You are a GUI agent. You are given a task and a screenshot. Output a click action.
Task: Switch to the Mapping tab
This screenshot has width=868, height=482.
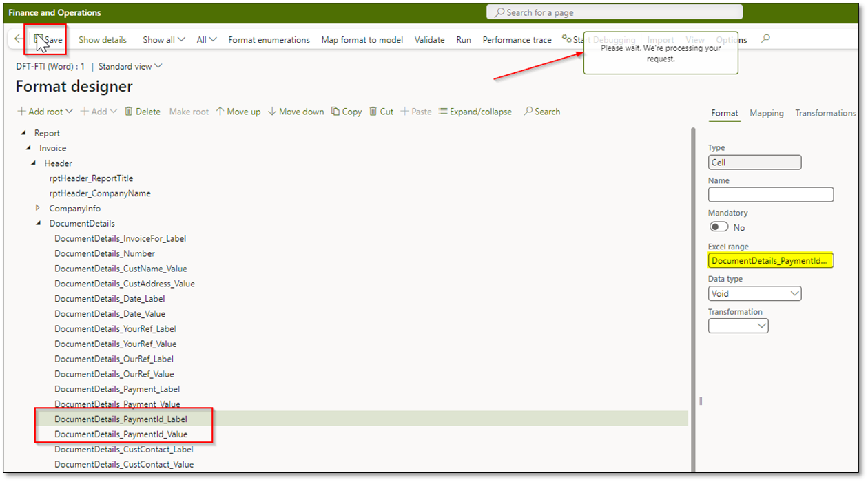point(767,113)
